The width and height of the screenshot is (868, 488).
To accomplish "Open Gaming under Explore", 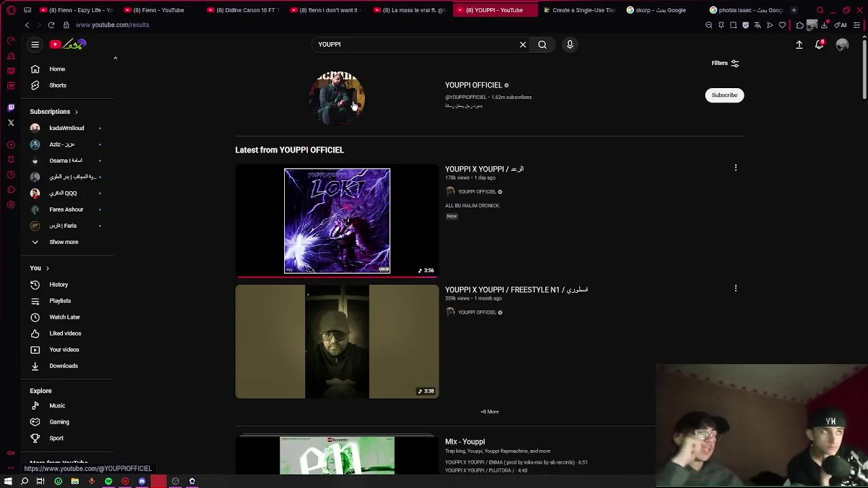I will (67, 422).
